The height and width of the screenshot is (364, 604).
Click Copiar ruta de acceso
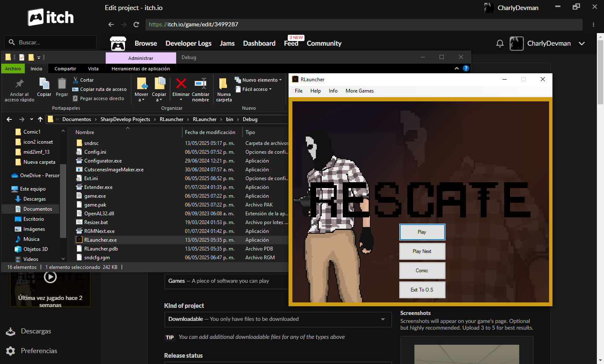(x=99, y=89)
